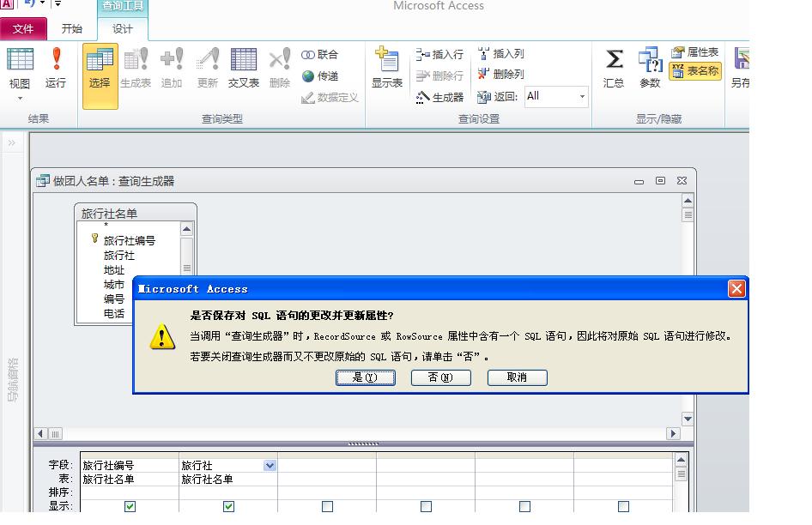Insert a row with 插入行
Viewport: 812px width, 525px height.
pos(439,54)
